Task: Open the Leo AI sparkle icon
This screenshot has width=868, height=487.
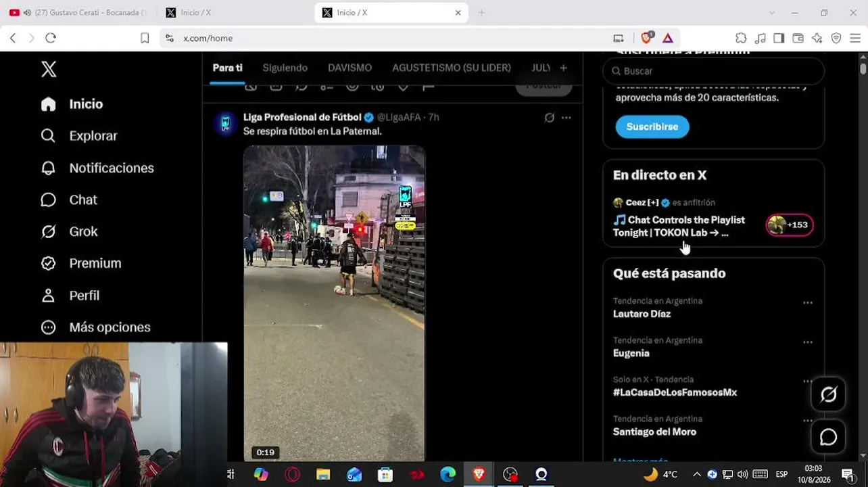Action: point(817,39)
